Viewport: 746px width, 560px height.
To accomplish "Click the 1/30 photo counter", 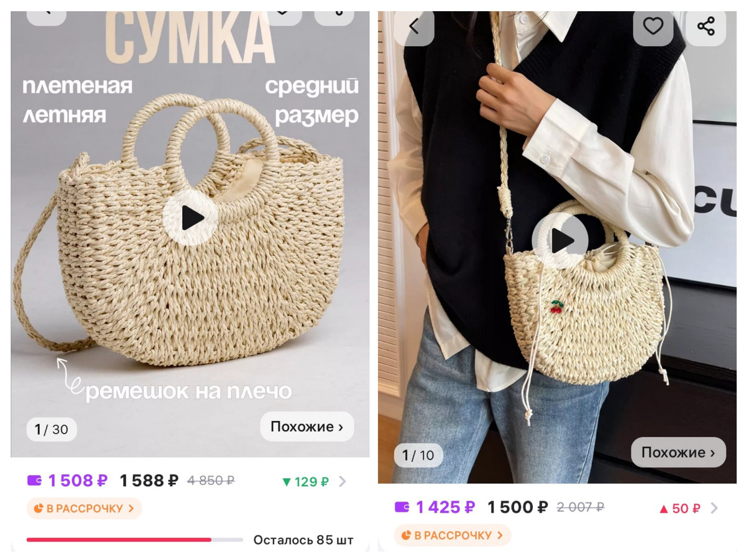I will (52, 429).
